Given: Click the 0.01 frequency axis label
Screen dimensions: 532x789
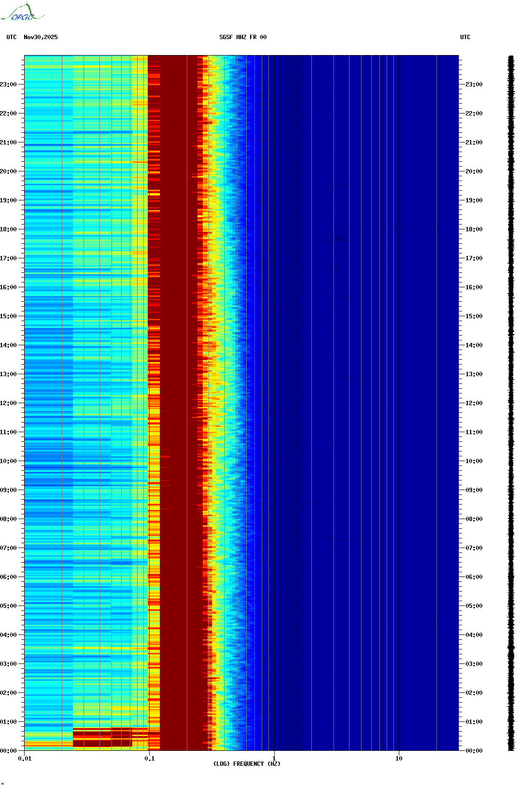Looking at the screenshot, I should click(25, 759).
